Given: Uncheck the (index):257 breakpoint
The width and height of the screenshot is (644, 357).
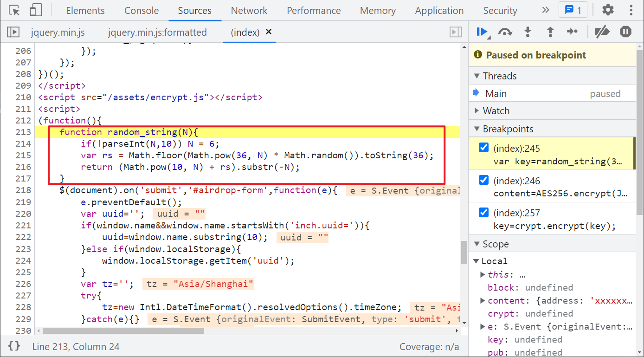Looking at the screenshot, I should 483,213.
